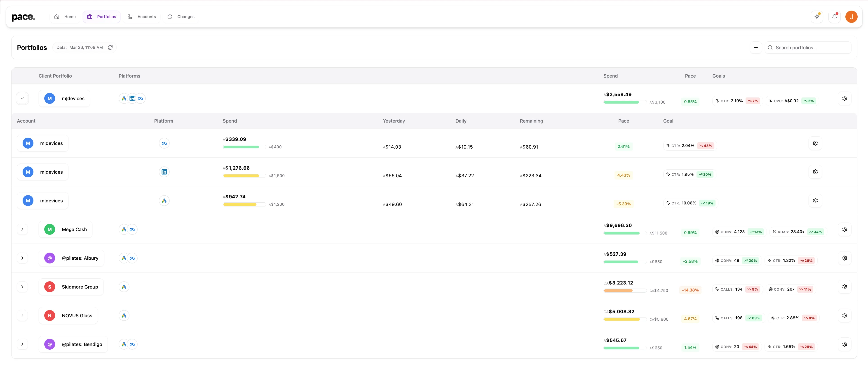Screen dimensions: 868x365
Task: Click the -5.39% pace value
Action: 623,204
